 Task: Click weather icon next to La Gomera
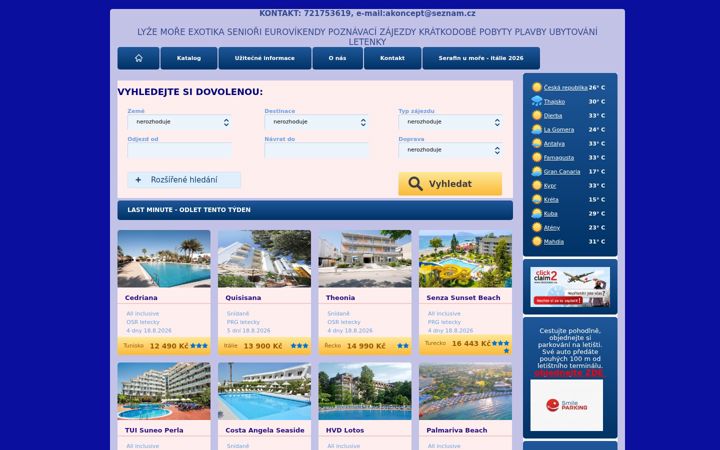click(x=537, y=129)
